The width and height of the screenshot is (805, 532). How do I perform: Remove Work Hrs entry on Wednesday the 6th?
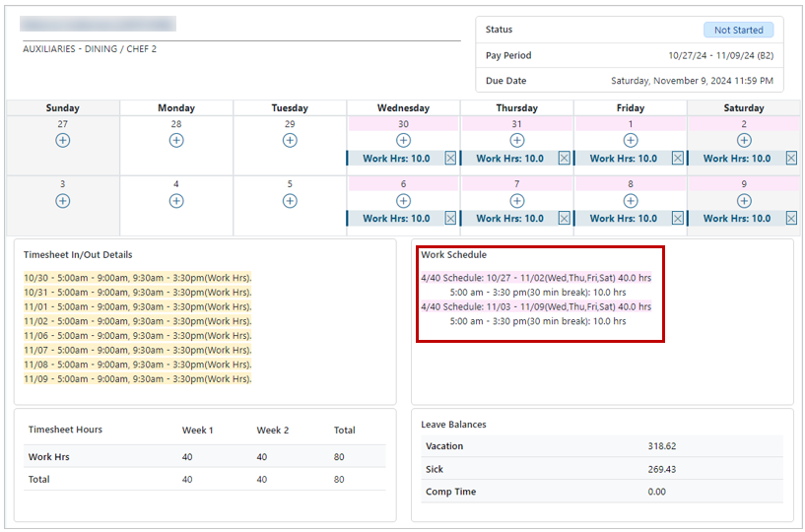pyautogui.click(x=450, y=219)
